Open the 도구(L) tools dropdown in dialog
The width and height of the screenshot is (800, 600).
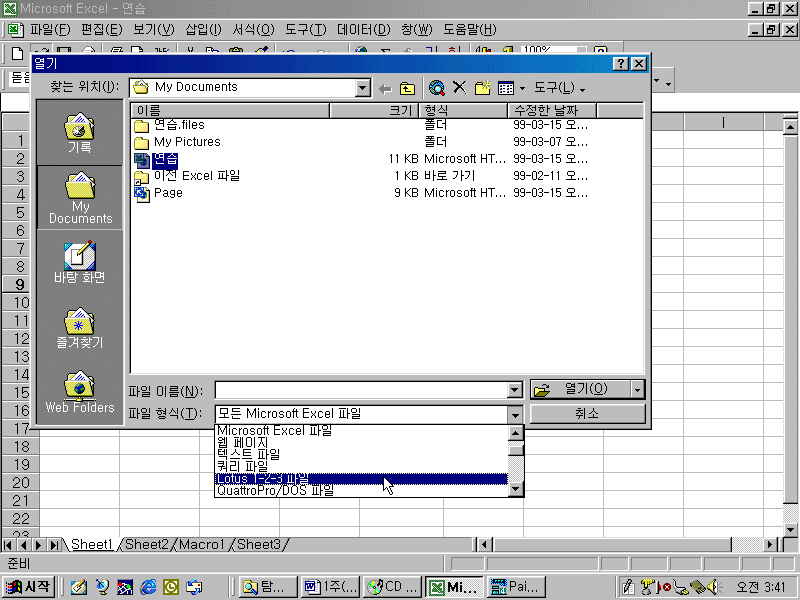point(559,88)
